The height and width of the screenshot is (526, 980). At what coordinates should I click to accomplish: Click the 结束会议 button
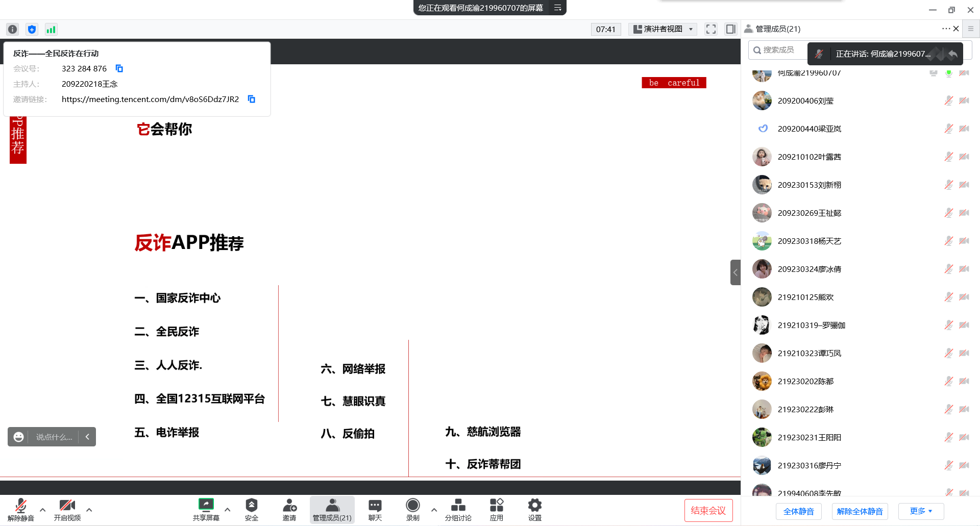pyautogui.click(x=708, y=510)
